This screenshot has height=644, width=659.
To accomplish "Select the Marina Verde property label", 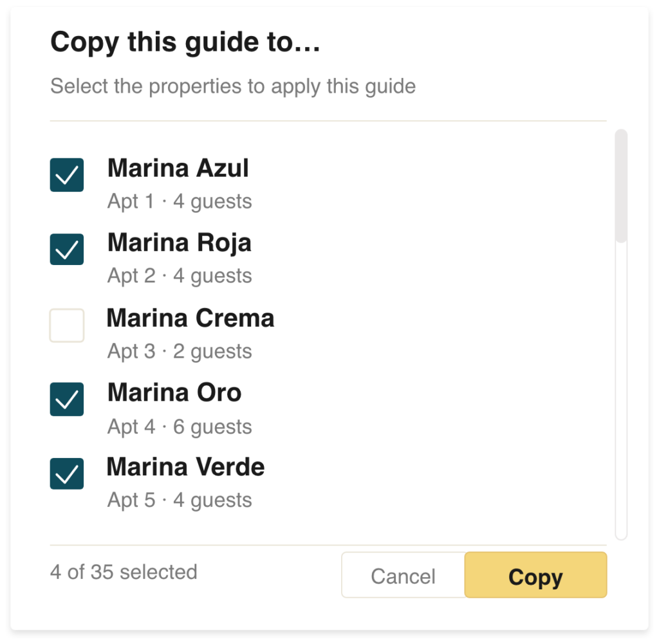I will [x=186, y=466].
